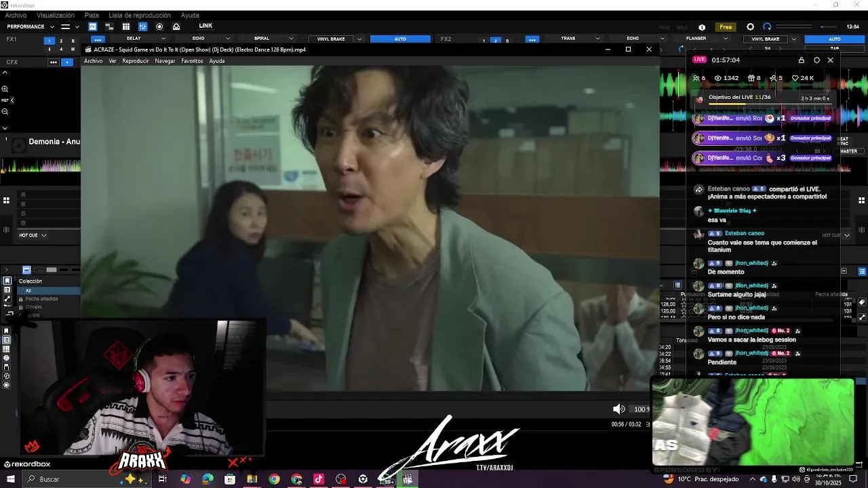Viewport: 868px width, 488px height.
Task: Open Windows Start button
Action: coord(10,479)
